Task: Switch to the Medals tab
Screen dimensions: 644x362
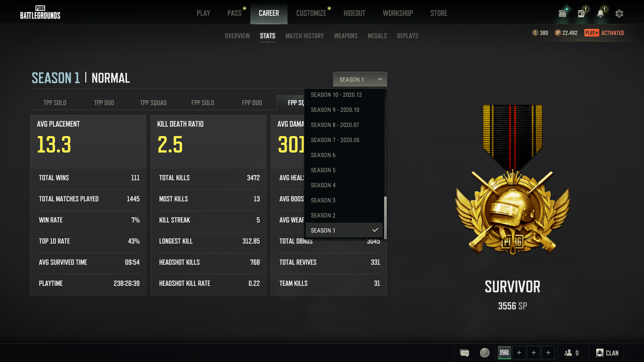Action: 377,36
